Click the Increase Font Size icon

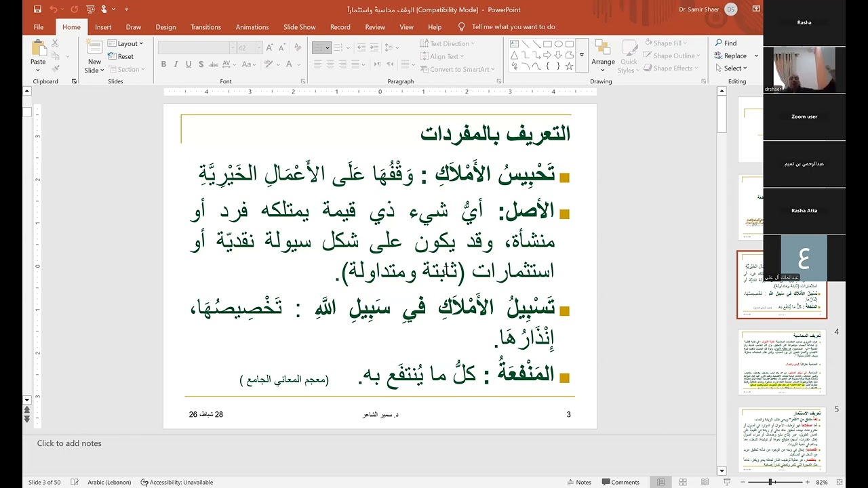[x=270, y=47]
